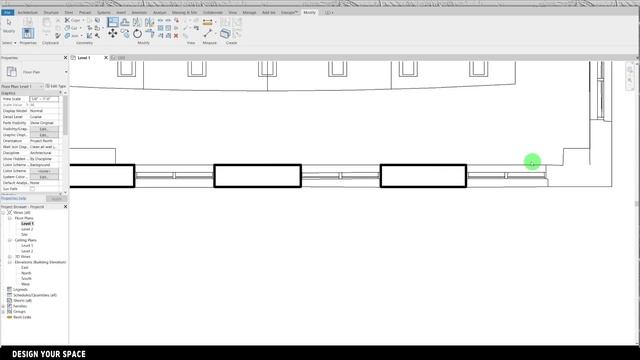The image size is (640, 360).
Task: Select Sheets (all) in project browser
Action: (22, 301)
